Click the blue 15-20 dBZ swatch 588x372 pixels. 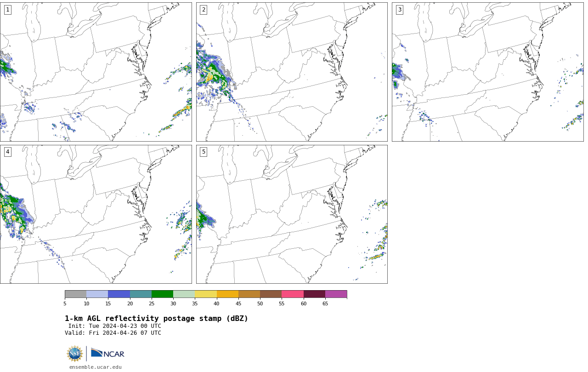[119, 294]
